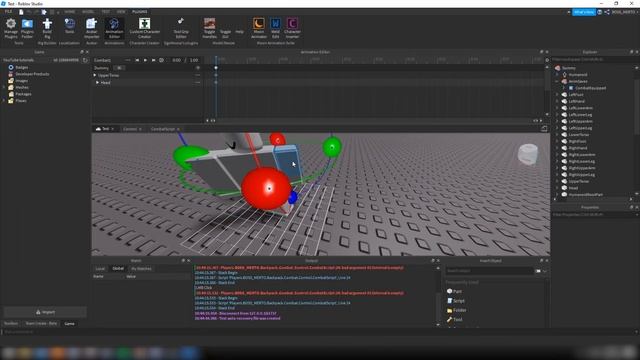Select Head in the Explorer tree
The width and height of the screenshot is (640, 360).
point(573,188)
